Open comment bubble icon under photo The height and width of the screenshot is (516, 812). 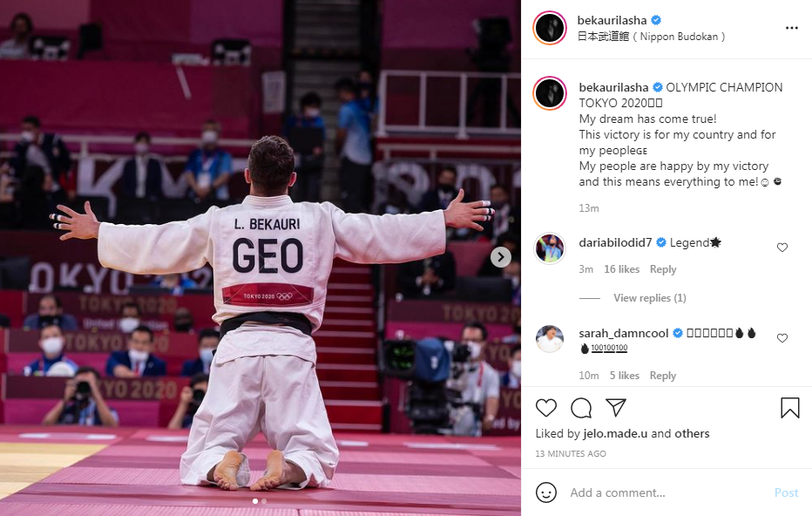click(x=581, y=408)
